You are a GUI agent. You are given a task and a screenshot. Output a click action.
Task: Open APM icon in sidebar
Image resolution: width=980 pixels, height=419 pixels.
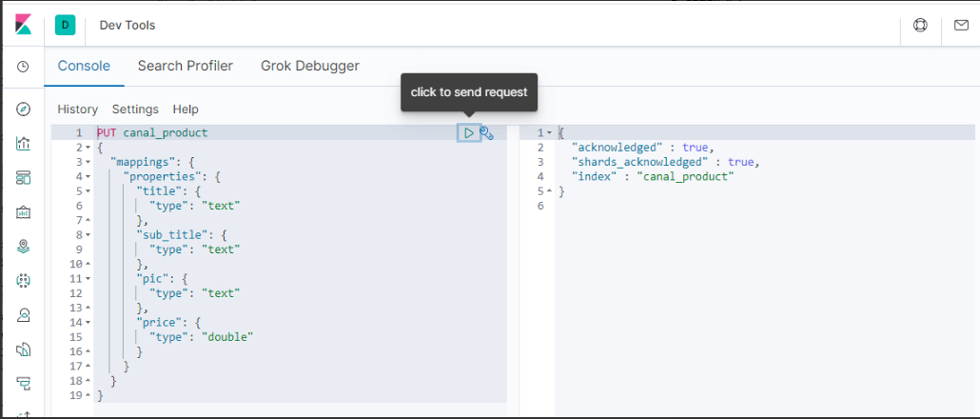(x=23, y=383)
